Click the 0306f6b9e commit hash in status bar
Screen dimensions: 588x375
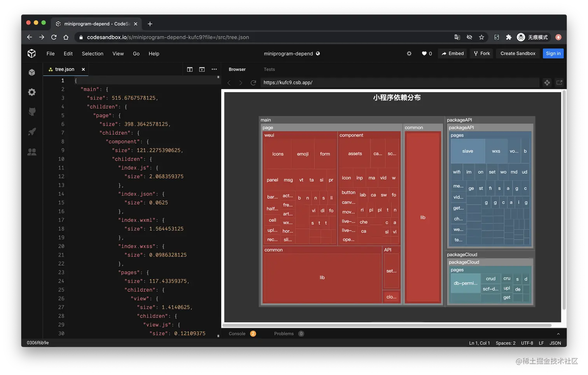pos(38,343)
